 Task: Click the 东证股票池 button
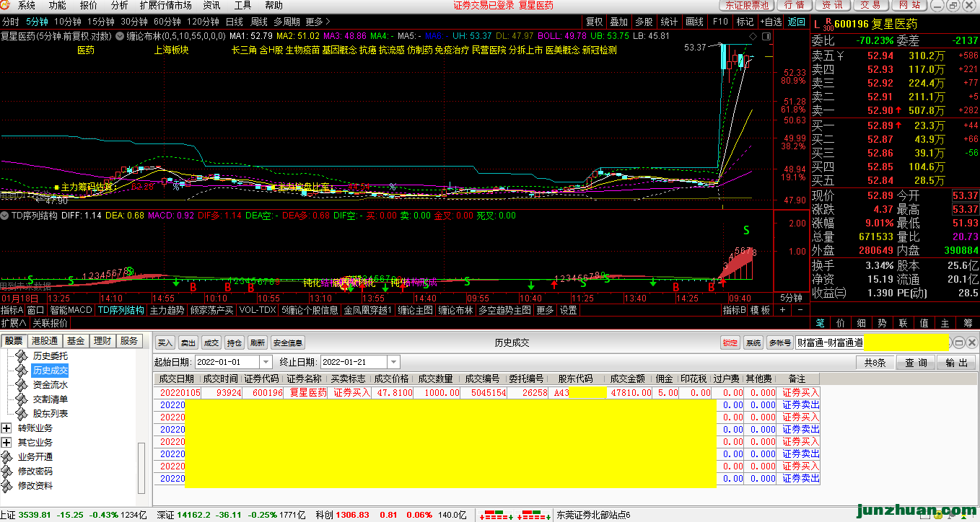[746, 5]
